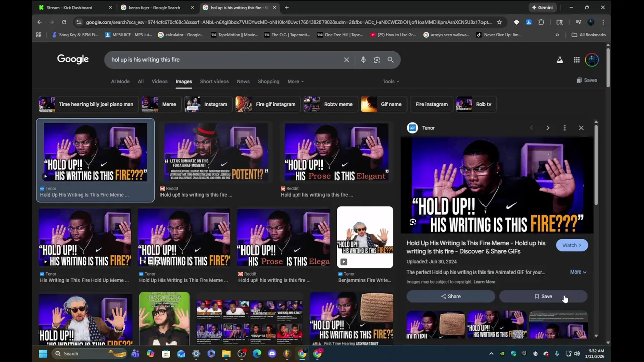The width and height of the screenshot is (644, 362).
Task: Open the All Bookmarks folder
Action: click(x=589, y=35)
